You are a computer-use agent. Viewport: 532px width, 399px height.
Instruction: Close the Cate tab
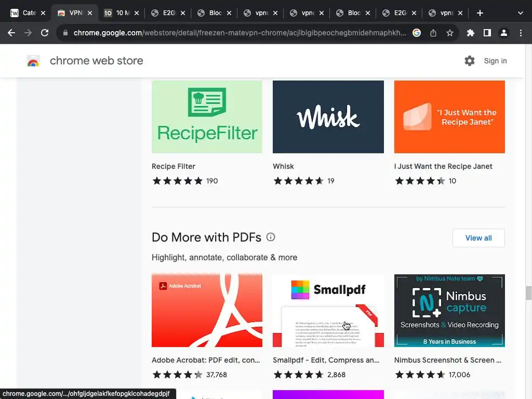coord(43,13)
